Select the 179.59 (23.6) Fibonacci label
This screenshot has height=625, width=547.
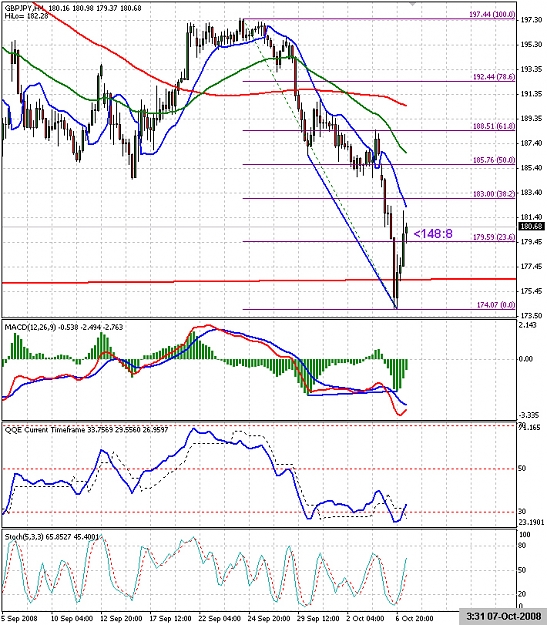(494, 237)
